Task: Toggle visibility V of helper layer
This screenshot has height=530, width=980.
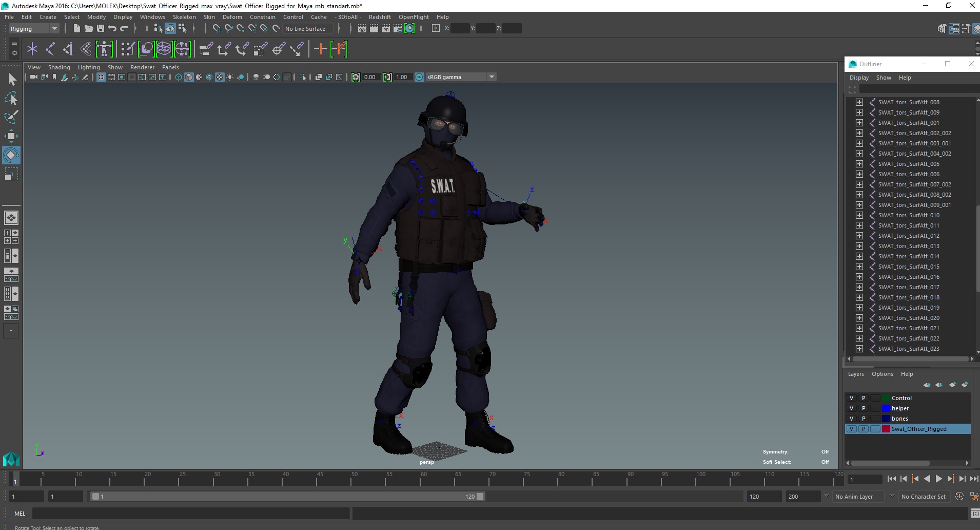Action: coord(852,408)
